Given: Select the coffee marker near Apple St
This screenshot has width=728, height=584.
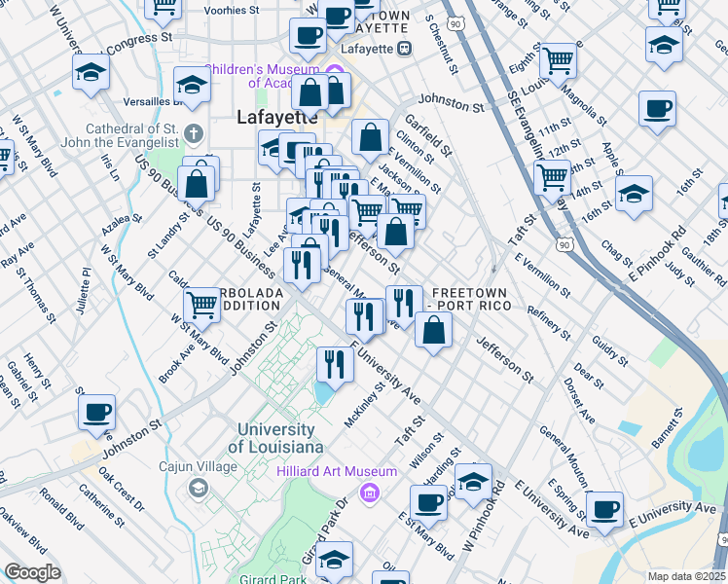Looking at the screenshot, I should (x=657, y=110).
